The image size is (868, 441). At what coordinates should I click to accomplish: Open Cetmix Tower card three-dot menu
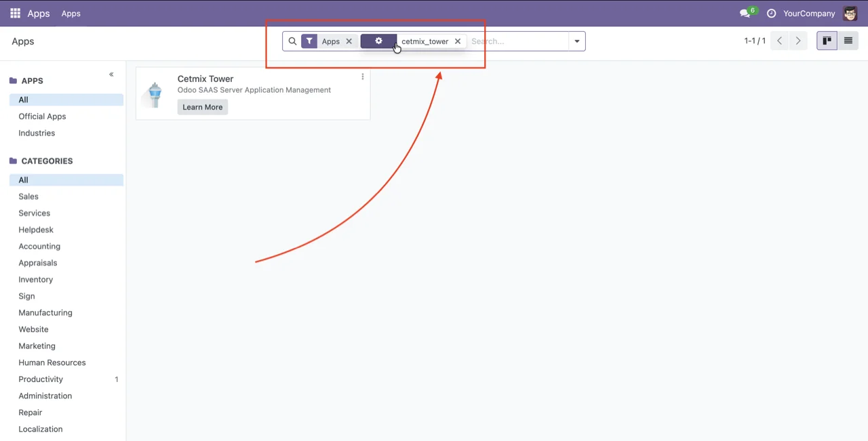(363, 77)
